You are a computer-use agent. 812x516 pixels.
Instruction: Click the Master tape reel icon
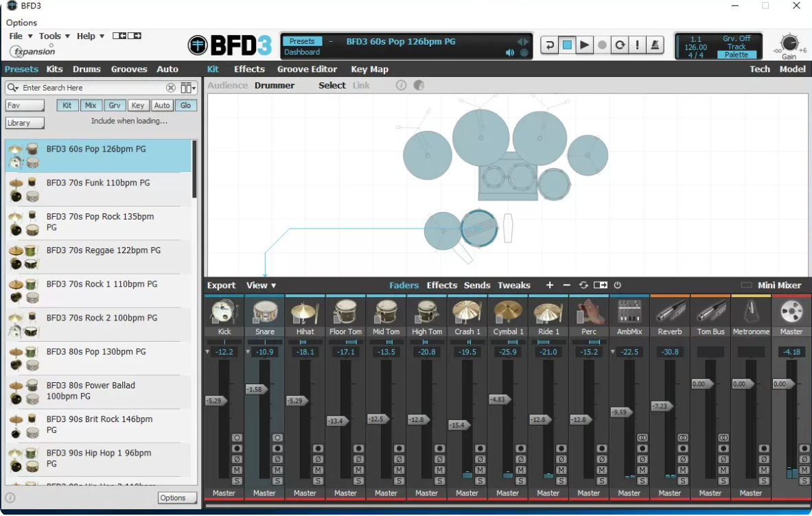[x=791, y=312]
